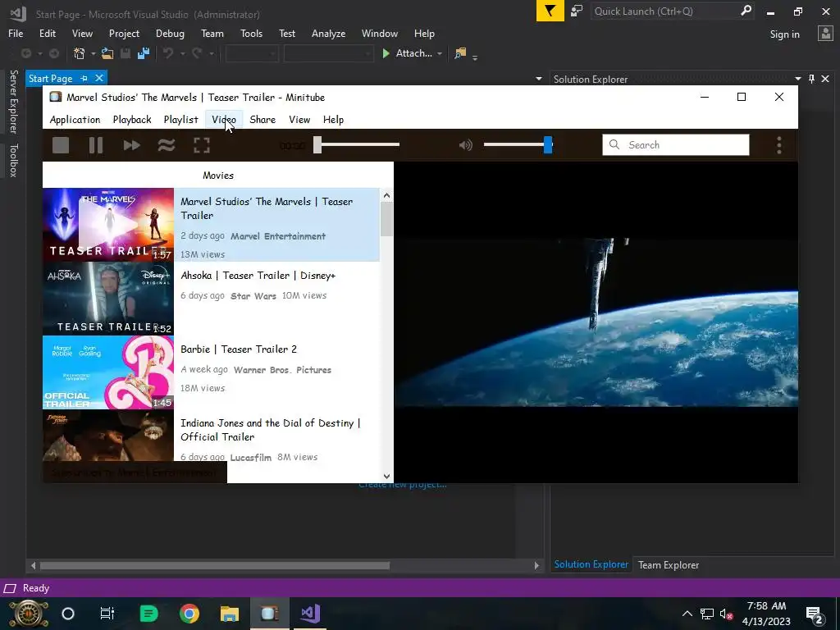Open Server Explorer side tab
The width and height of the screenshot is (840, 630).
click(13, 101)
